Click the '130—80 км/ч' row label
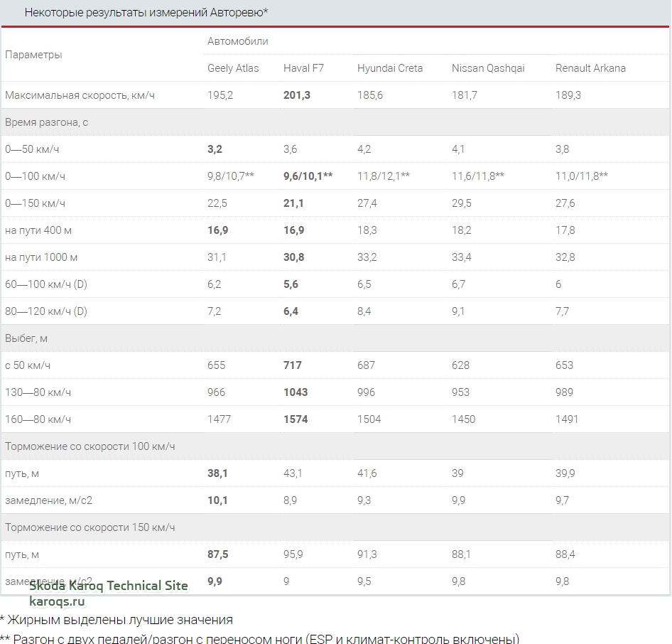This screenshot has height=644, width=672. pos(38,392)
